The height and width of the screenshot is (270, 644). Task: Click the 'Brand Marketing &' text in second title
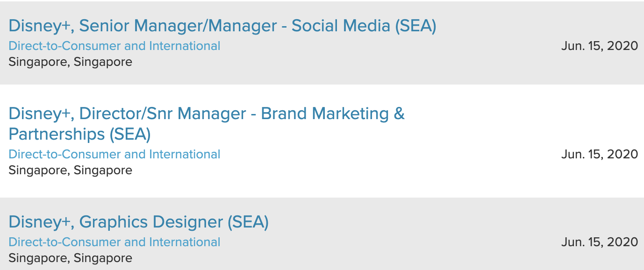(x=332, y=114)
